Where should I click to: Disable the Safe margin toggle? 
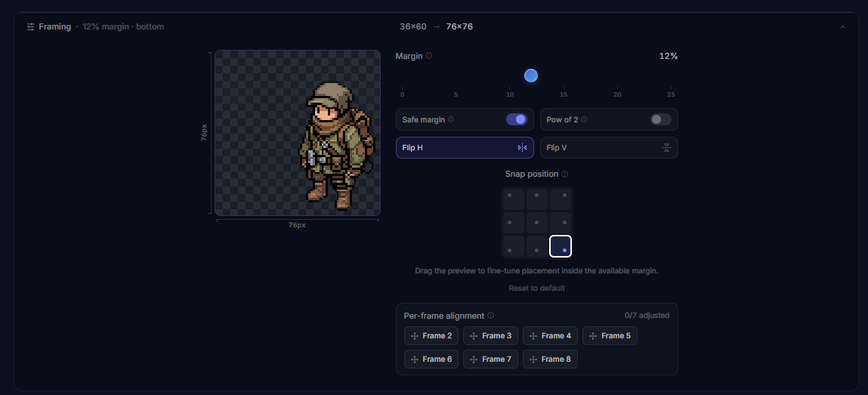click(516, 119)
